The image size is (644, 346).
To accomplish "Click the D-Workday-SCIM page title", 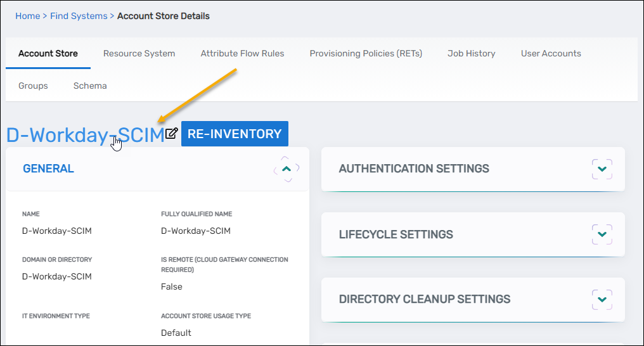I will click(x=85, y=135).
